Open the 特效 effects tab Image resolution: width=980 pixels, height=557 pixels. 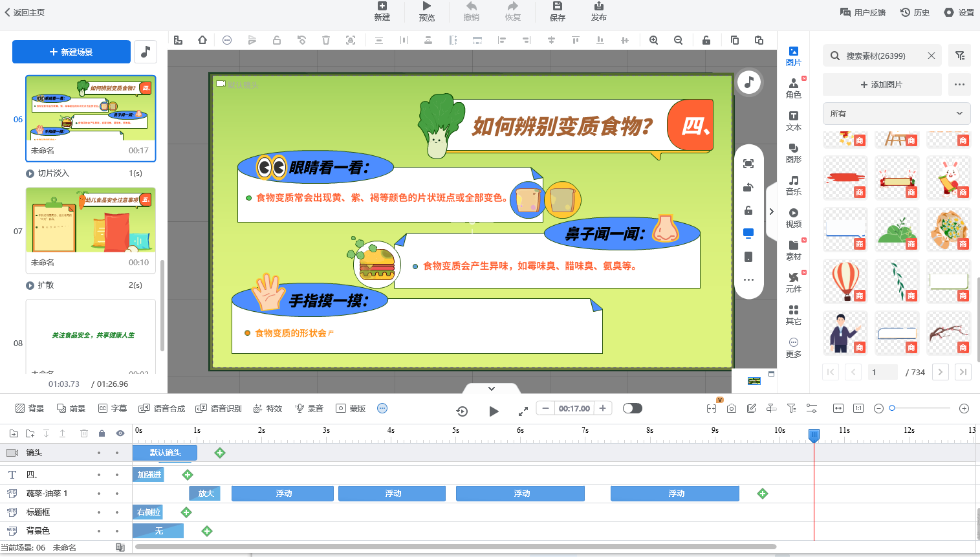[268, 408]
